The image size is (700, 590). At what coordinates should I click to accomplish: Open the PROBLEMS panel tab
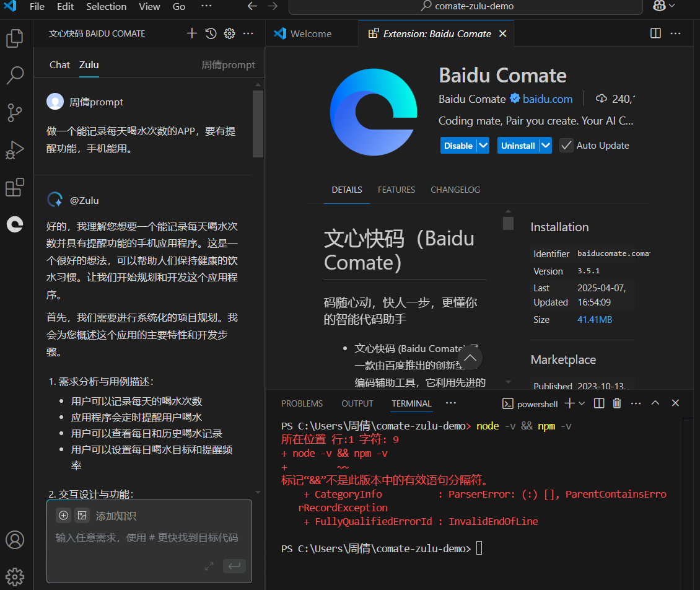302,403
